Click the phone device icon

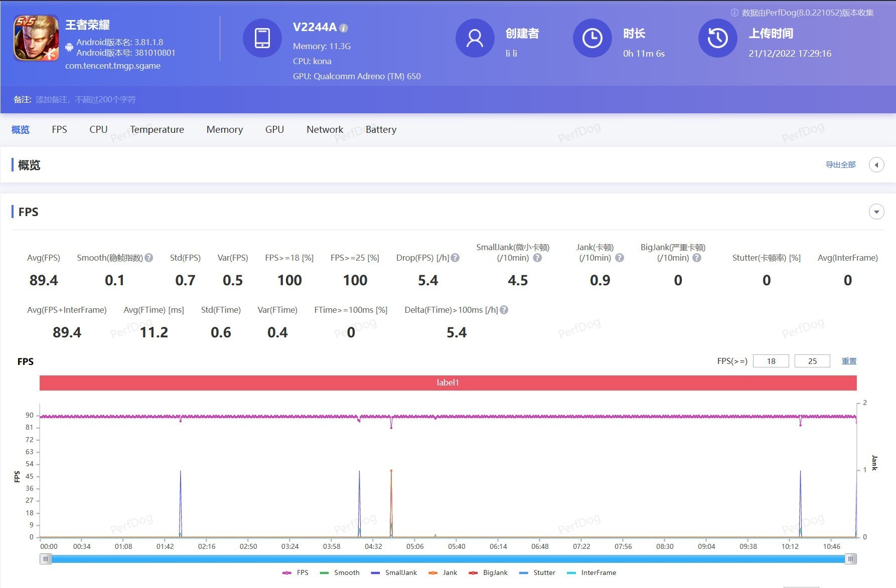click(x=262, y=38)
